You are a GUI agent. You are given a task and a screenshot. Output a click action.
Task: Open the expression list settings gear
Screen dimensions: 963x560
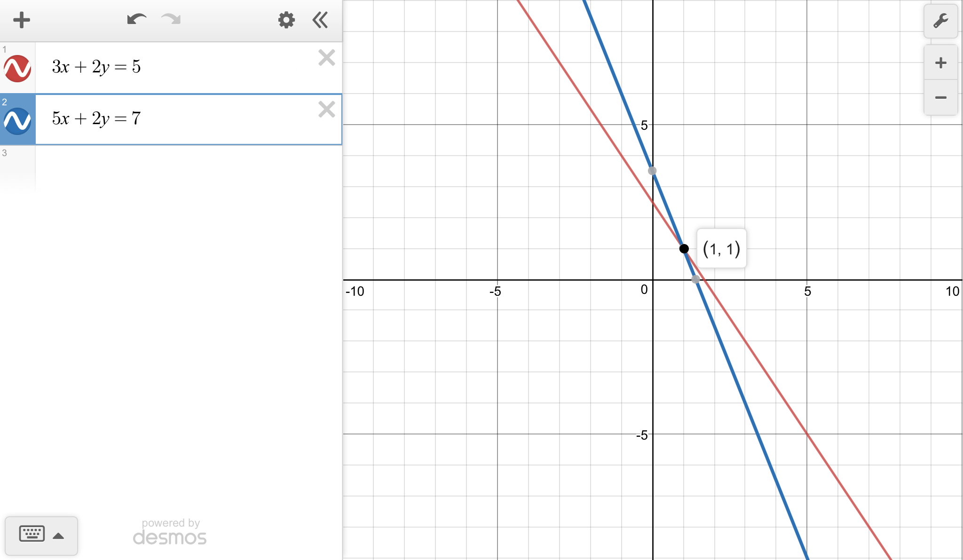(286, 20)
